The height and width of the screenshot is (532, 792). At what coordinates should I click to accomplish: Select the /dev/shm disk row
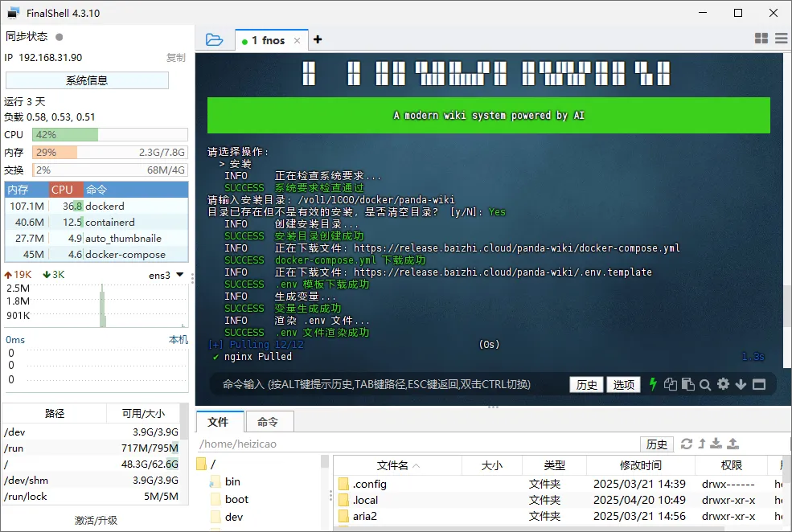click(92, 481)
